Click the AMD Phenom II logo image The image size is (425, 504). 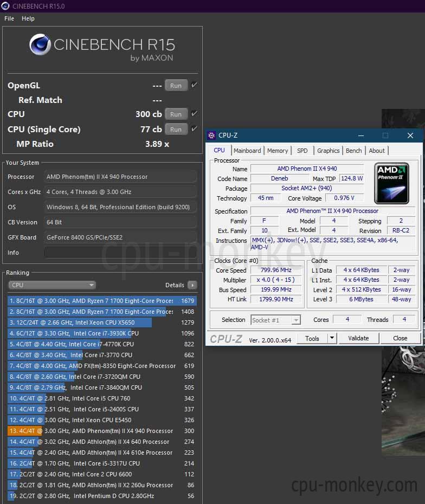point(391,183)
